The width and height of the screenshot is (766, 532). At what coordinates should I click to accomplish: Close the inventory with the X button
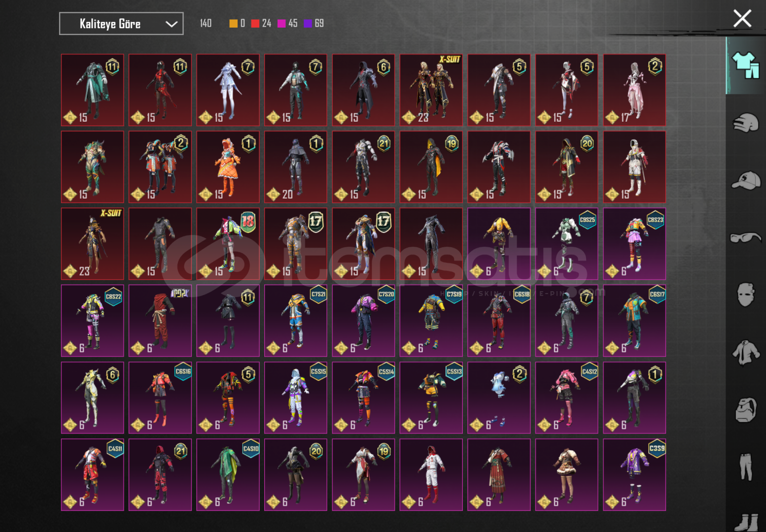[742, 19]
